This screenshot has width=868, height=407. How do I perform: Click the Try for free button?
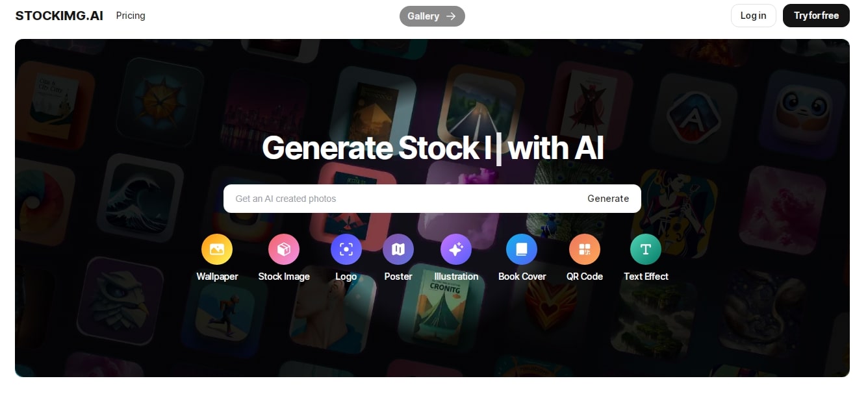816,16
